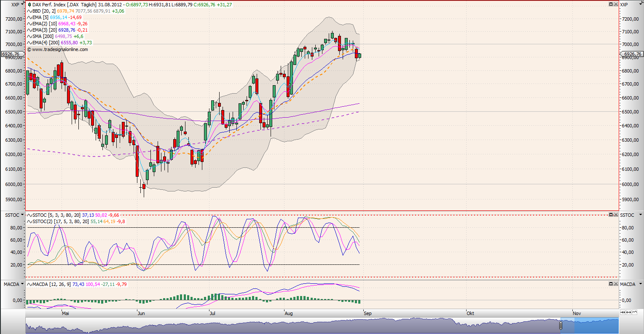Click the wavy line icon in bottom-right corner
This screenshot has width=644, height=334.
(x=634, y=312)
